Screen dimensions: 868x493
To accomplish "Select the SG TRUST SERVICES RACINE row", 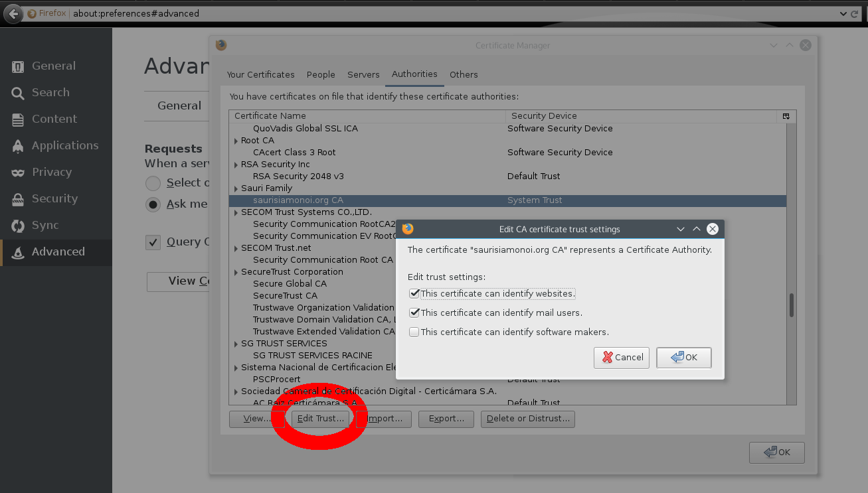I will [313, 356].
